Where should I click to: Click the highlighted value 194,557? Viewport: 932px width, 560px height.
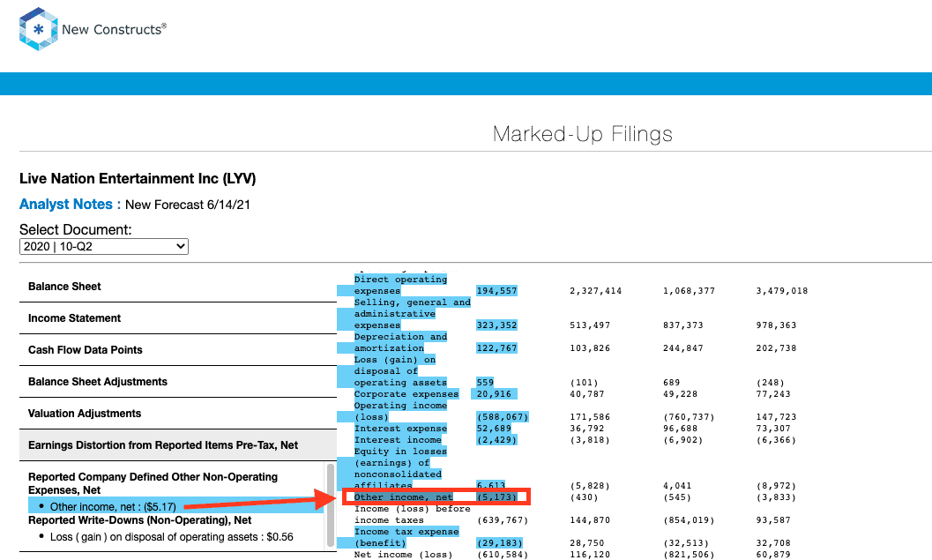496,291
